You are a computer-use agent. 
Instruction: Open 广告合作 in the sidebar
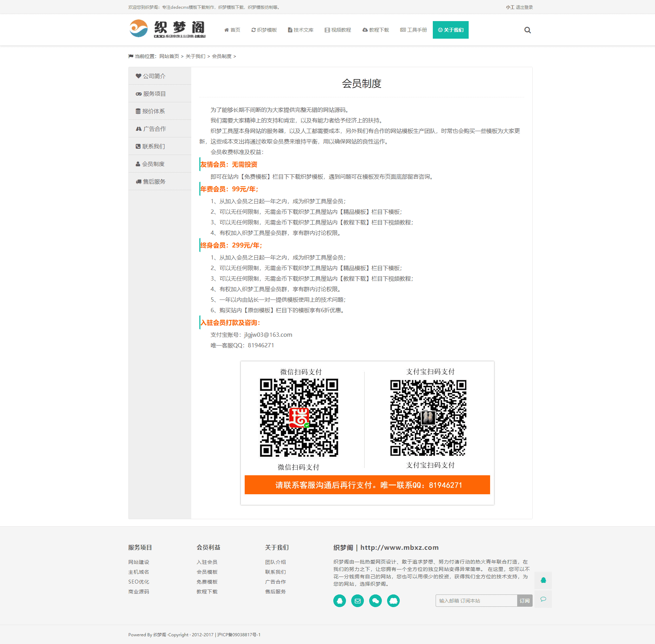160,129
